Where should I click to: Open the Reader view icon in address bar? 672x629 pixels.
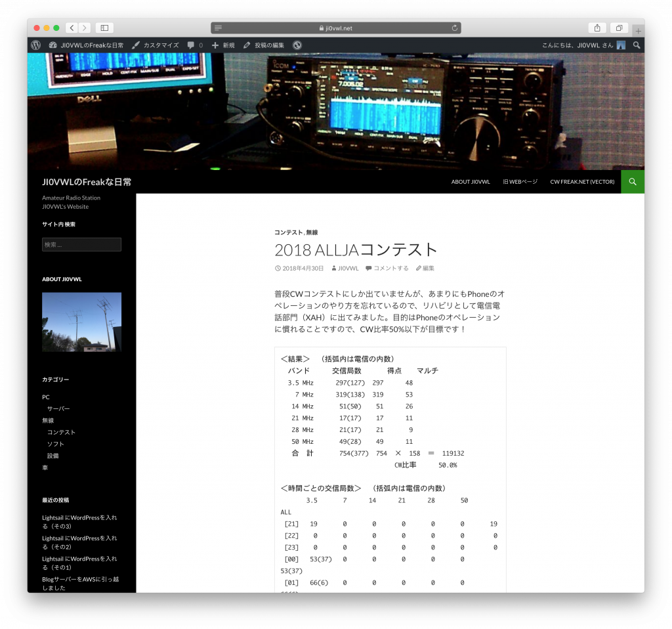coord(218,28)
